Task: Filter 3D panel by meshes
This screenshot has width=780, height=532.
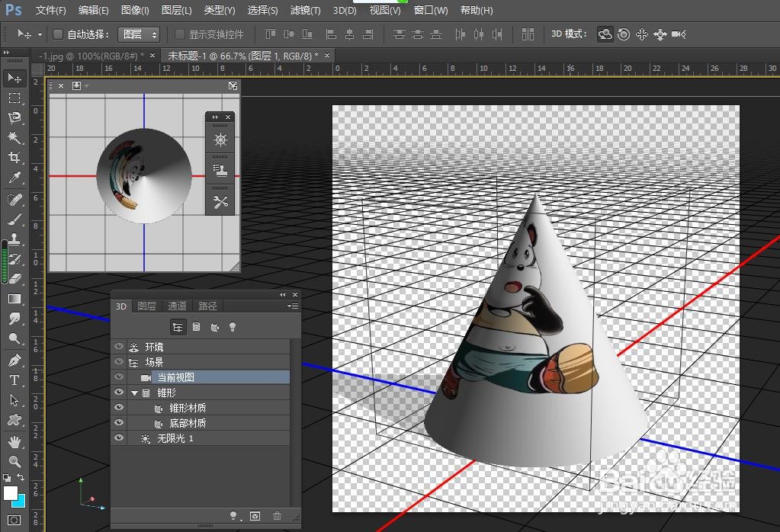Action: pos(197,327)
